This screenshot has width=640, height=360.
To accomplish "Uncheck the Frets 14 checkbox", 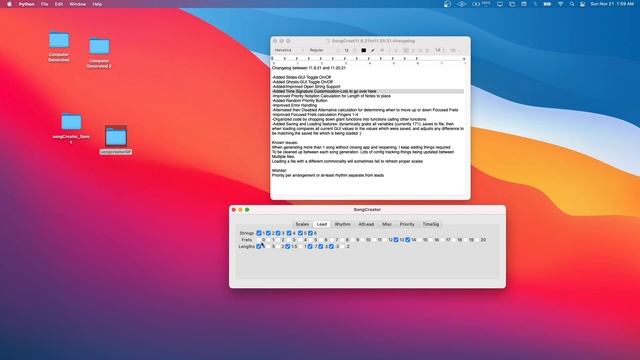I will (x=408, y=240).
